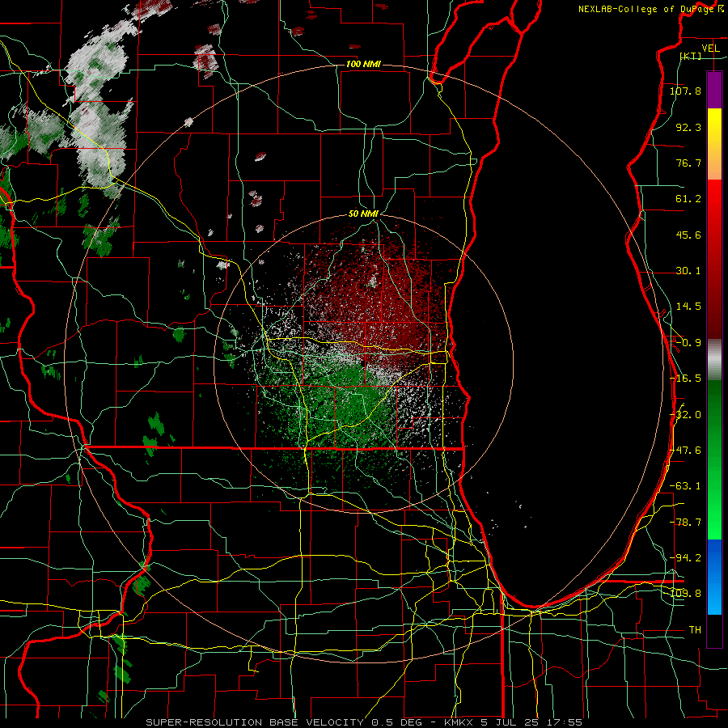
Task: Click the 100 NMI range ring label
Action: tap(363, 64)
